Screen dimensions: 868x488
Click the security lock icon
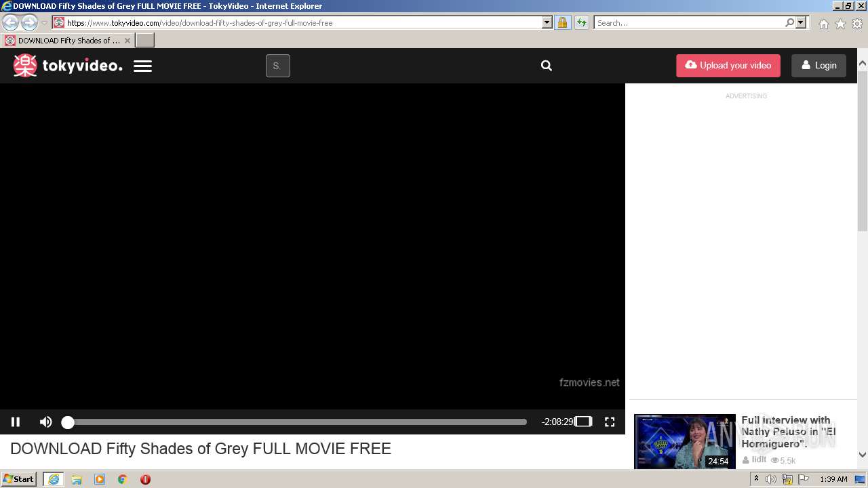[x=562, y=22]
